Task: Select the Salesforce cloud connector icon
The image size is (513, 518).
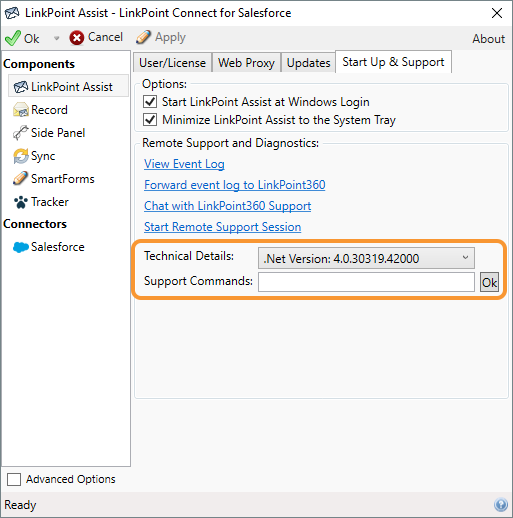Action: tap(21, 247)
